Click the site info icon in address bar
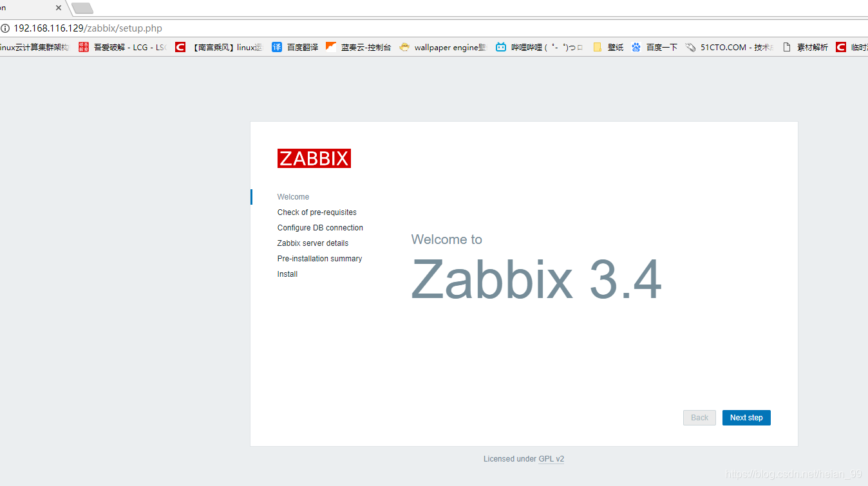 point(5,28)
